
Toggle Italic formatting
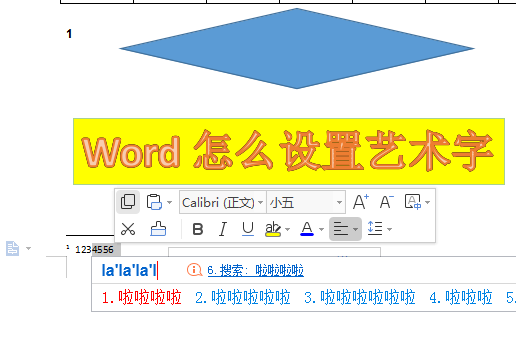223,229
